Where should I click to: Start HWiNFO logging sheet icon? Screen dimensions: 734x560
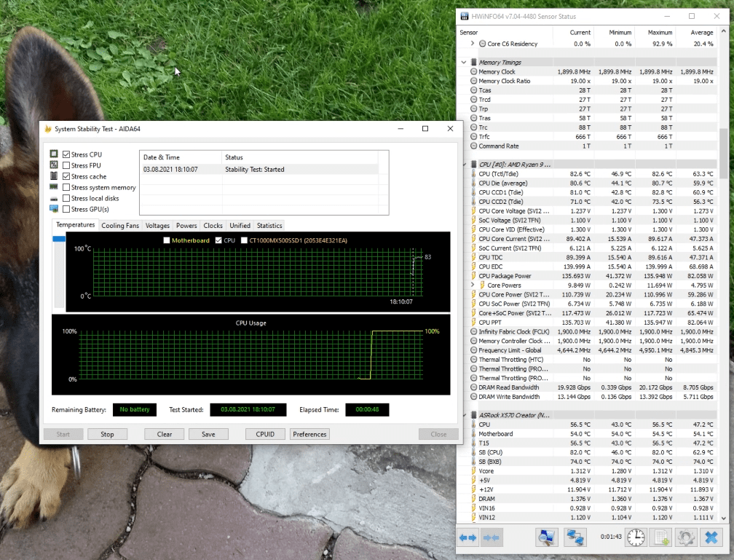pyautogui.click(x=661, y=537)
